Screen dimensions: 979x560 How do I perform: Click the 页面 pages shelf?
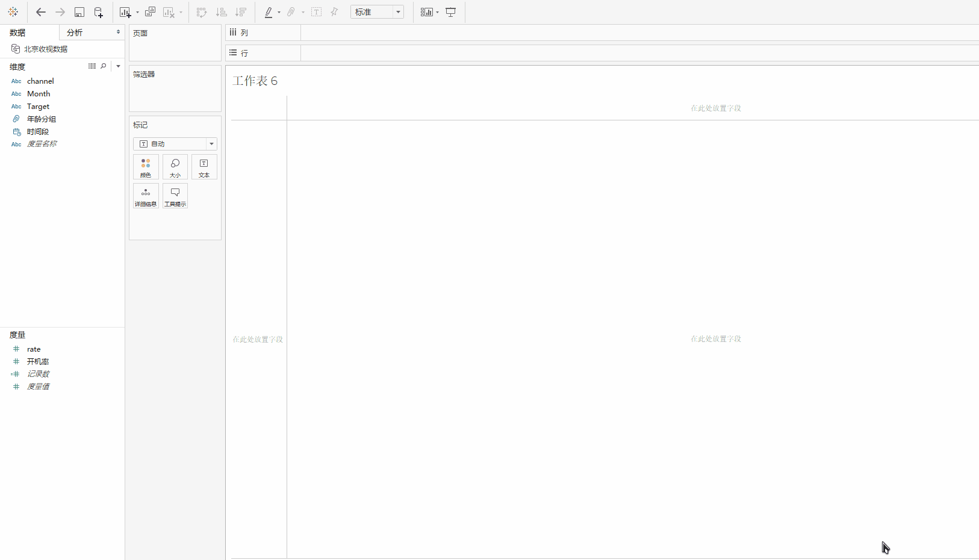(175, 43)
